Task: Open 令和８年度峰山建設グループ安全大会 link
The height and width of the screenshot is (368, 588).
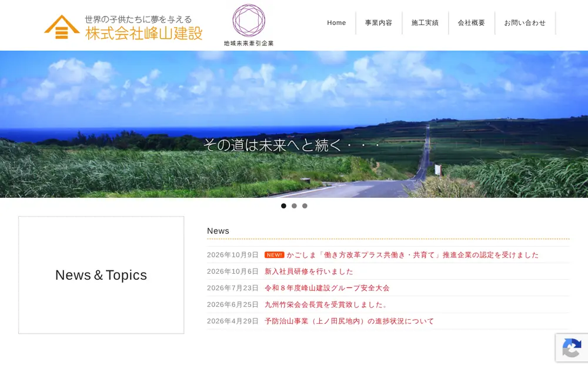Action: tap(327, 288)
